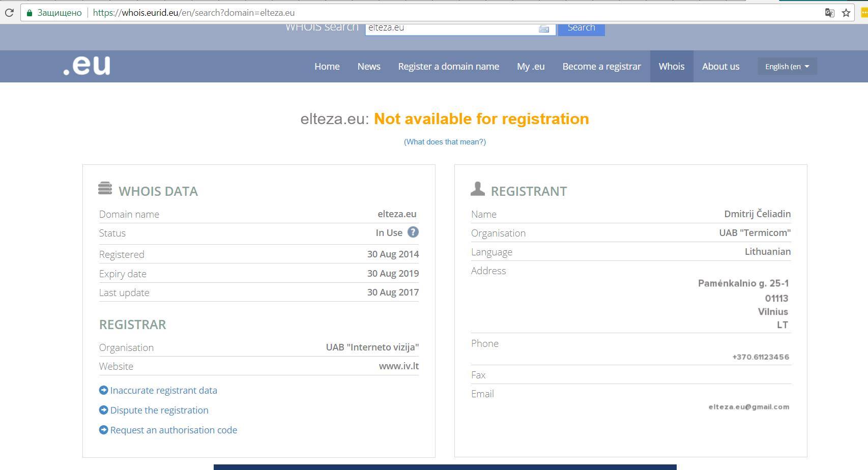Open the Home menu item
Image resolution: width=868 pixels, height=470 pixels.
[327, 67]
